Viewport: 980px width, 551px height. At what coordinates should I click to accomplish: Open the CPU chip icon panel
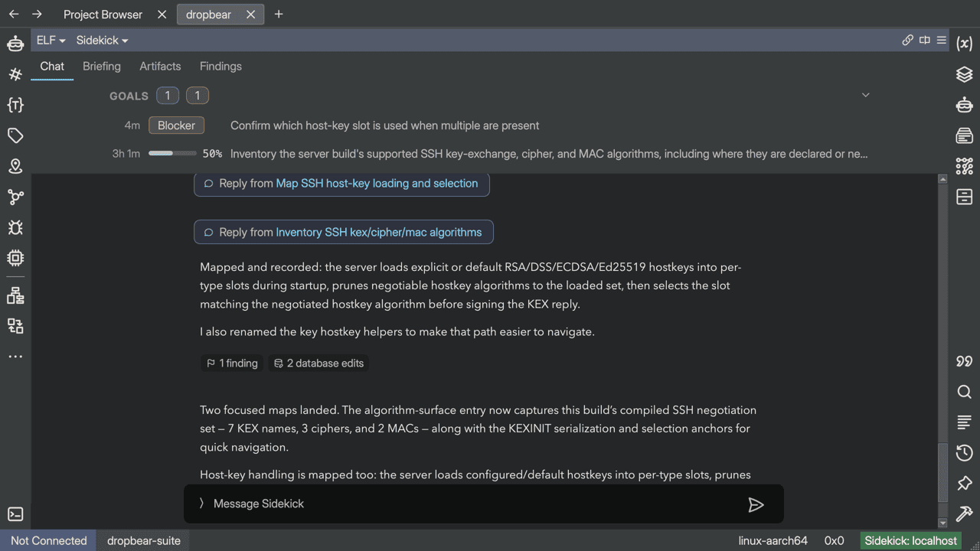tap(15, 258)
